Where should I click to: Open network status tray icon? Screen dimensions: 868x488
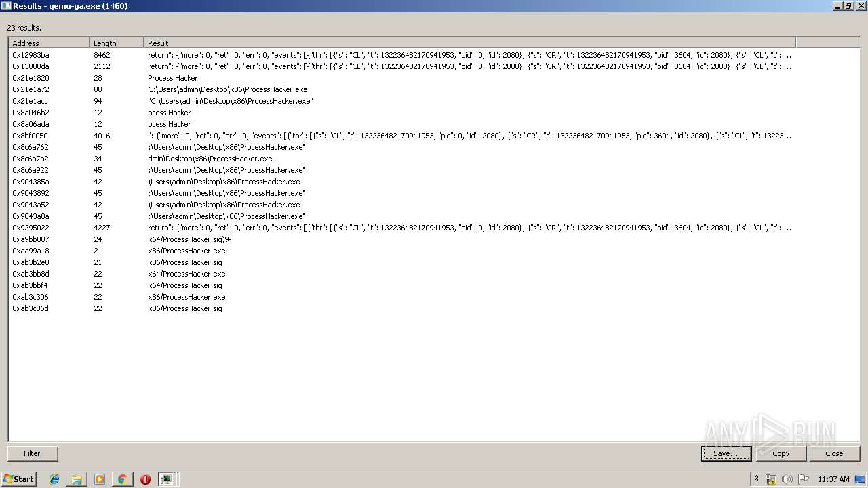771,479
